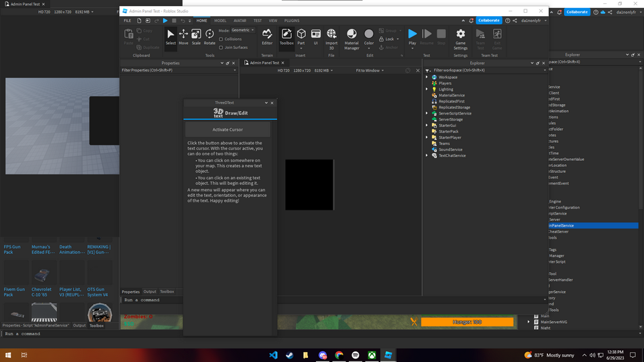This screenshot has width=644, height=362.
Task: Click the Workspace globe icon in the Explorer
Action: click(434, 77)
